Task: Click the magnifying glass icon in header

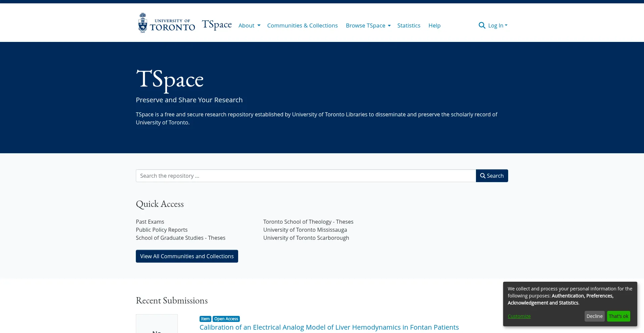Action: coord(482,25)
